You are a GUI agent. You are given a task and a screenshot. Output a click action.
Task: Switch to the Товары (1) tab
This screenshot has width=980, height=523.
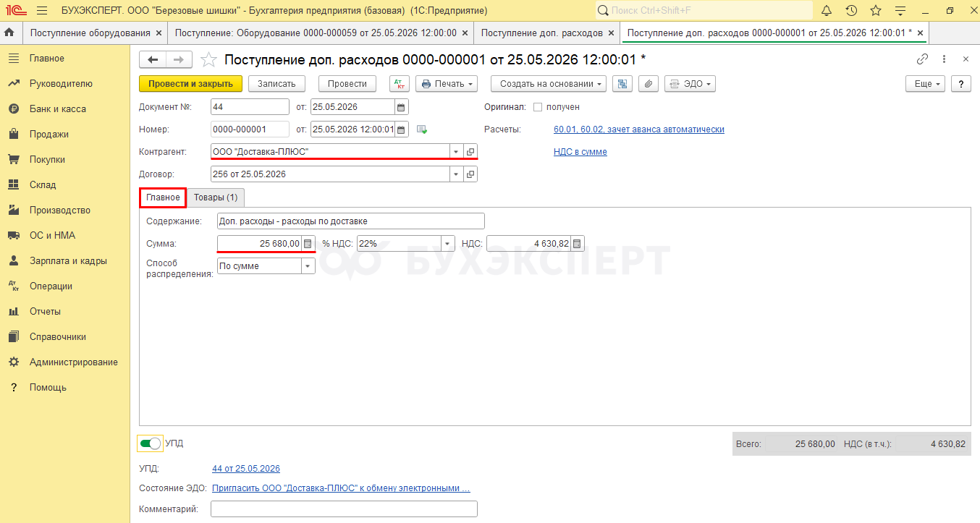216,197
